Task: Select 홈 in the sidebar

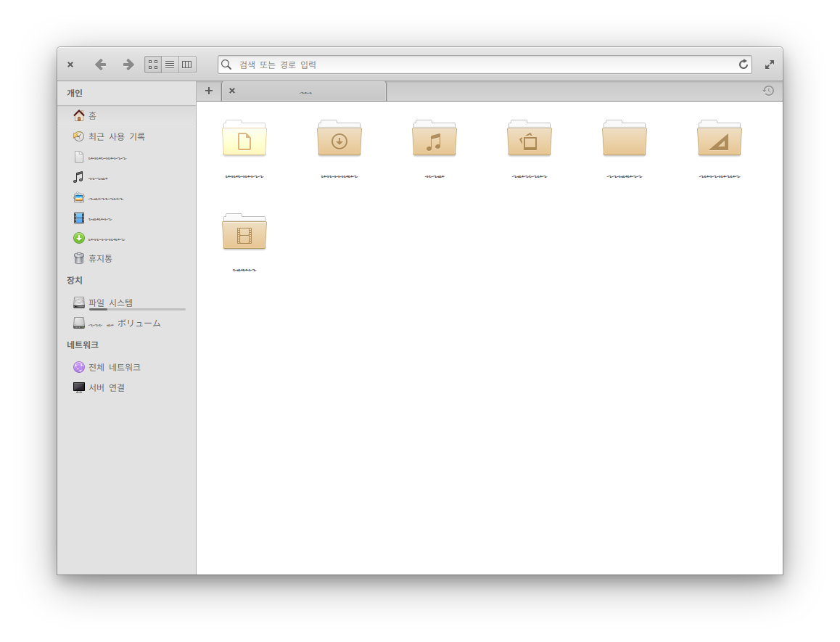Action: (126, 116)
